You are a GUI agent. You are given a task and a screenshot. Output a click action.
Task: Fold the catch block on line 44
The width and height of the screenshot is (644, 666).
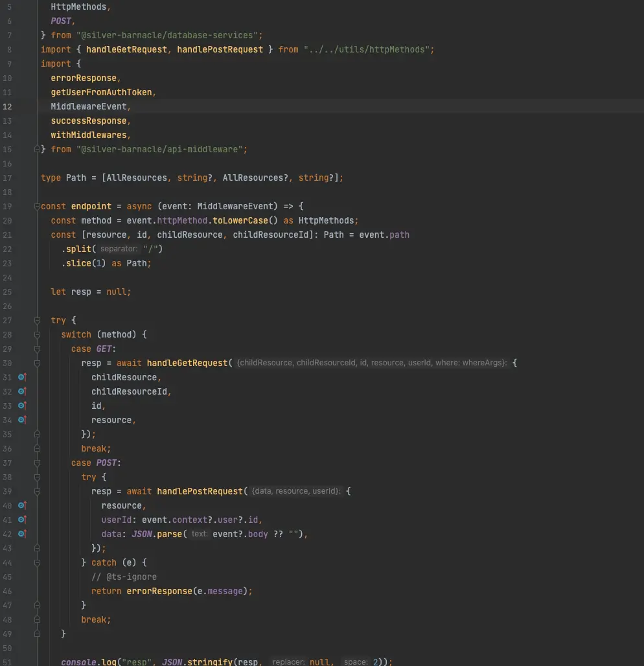[37, 563]
